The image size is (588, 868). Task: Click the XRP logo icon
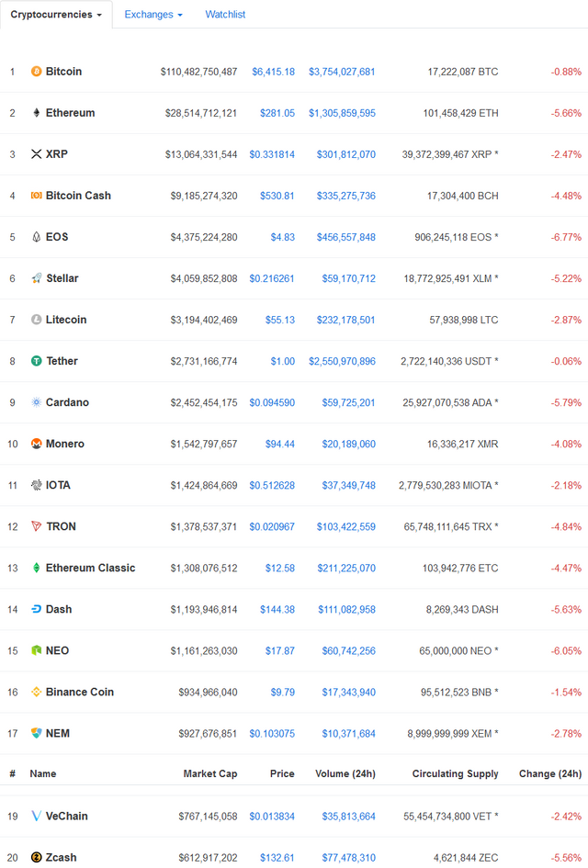coord(37,154)
